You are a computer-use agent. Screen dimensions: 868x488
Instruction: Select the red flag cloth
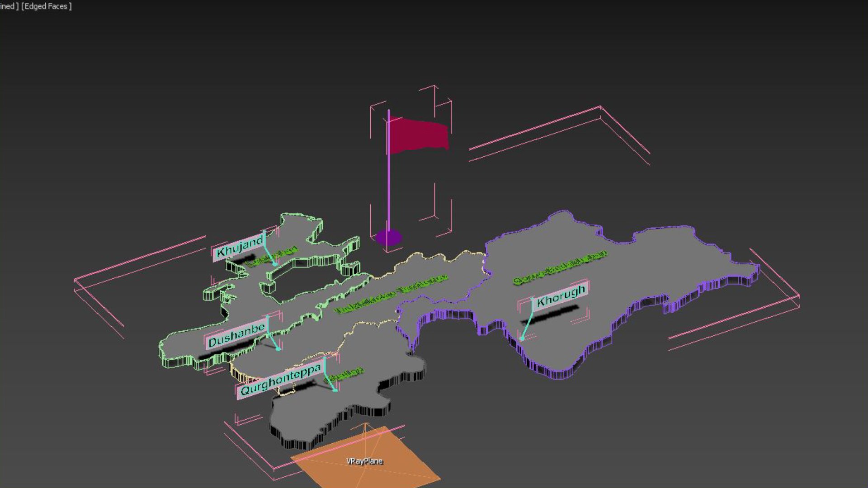[418, 135]
